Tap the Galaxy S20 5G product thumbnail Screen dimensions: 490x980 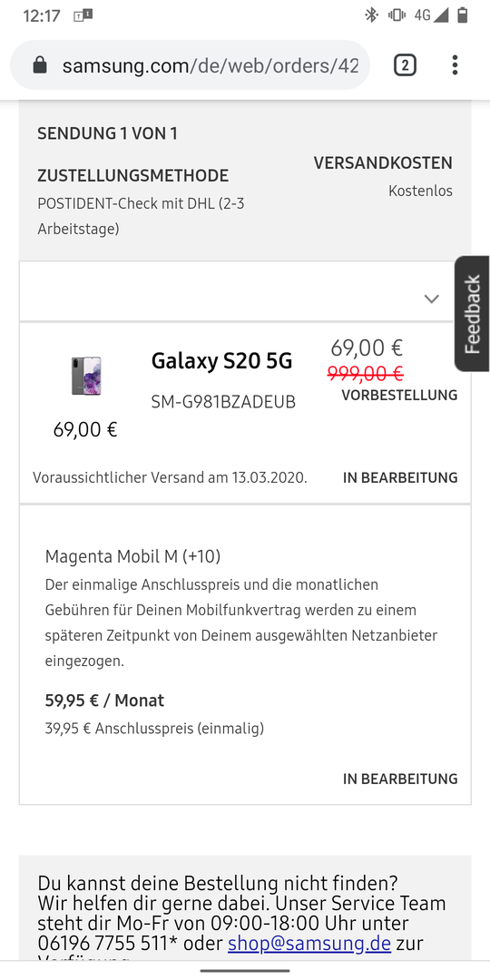86,377
